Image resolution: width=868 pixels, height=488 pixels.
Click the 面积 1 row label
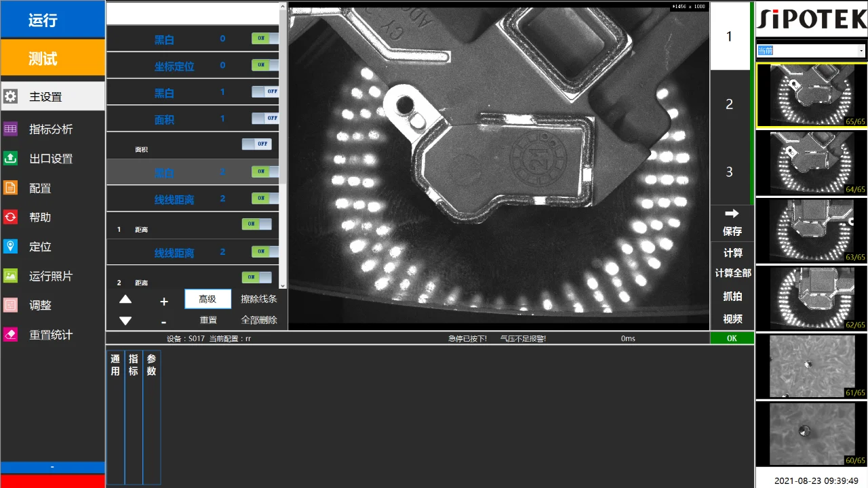point(164,119)
